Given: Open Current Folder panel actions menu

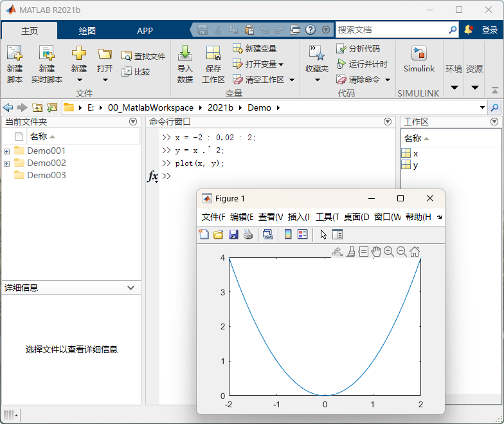Looking at the screenshot, I should (132, 122).
